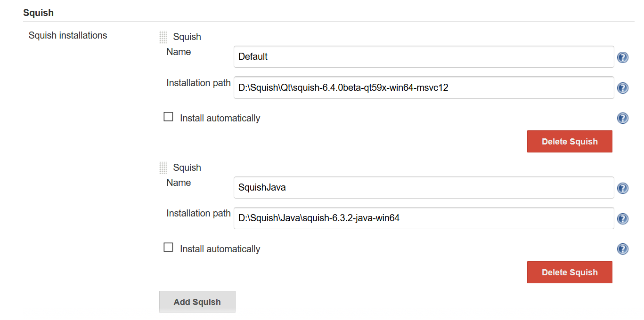Enable Install automatically for the Default installation
This screenshot has width=644, height=320.
click(168, 117)
